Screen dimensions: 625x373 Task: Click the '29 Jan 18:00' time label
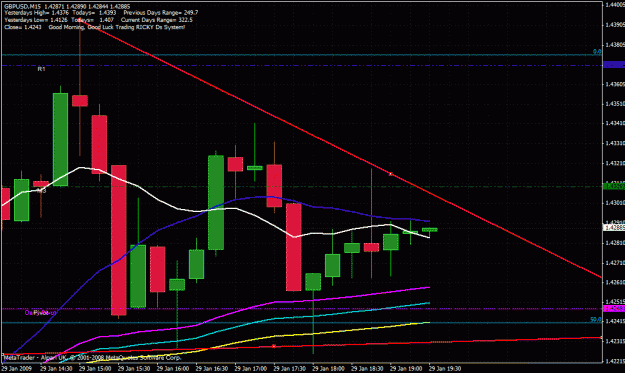329,369
